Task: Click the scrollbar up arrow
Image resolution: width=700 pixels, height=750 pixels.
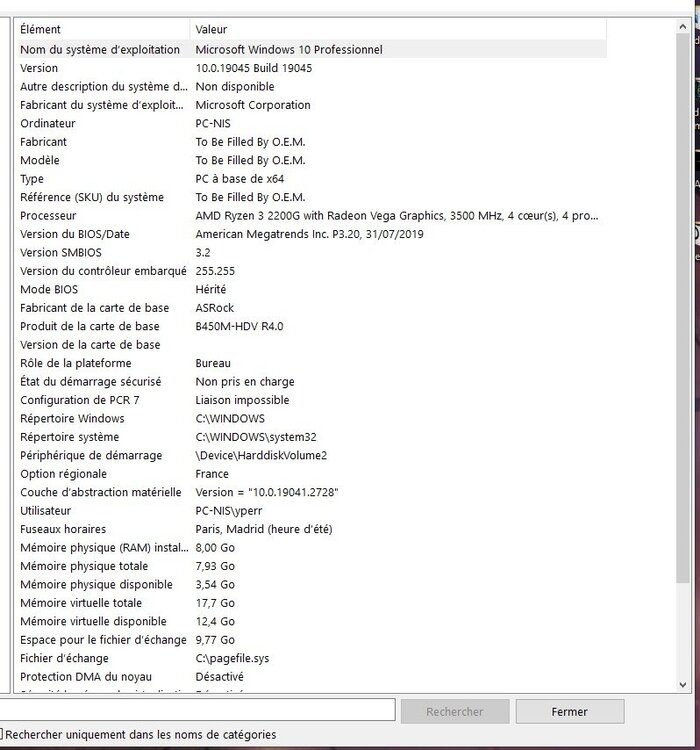Action: coord(682,27)
